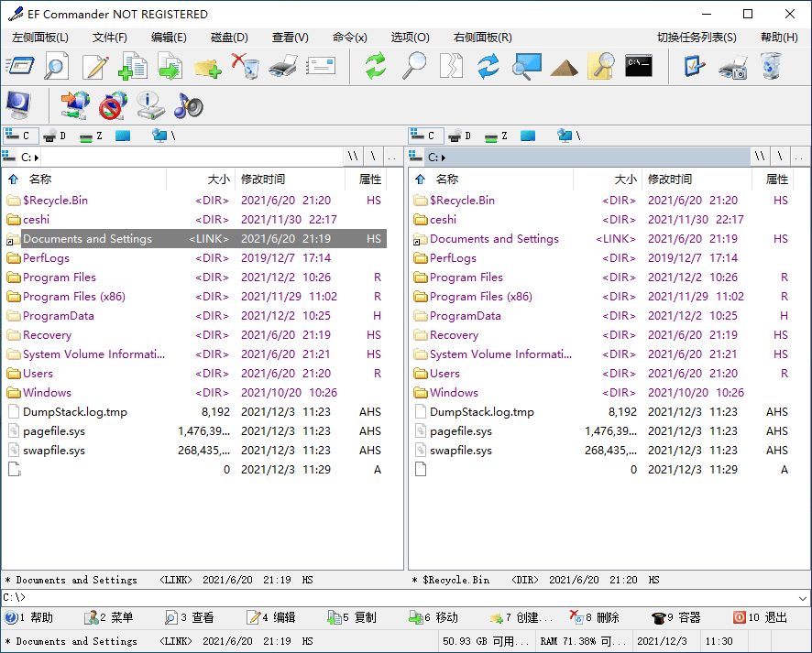This screenshot has height=653, width=812.
Task: Click the disconnect network drive icon
Action: coord(112,105)
